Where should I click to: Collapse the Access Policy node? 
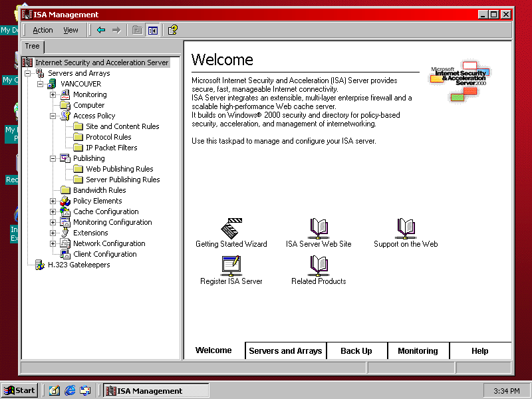[53, 116]
